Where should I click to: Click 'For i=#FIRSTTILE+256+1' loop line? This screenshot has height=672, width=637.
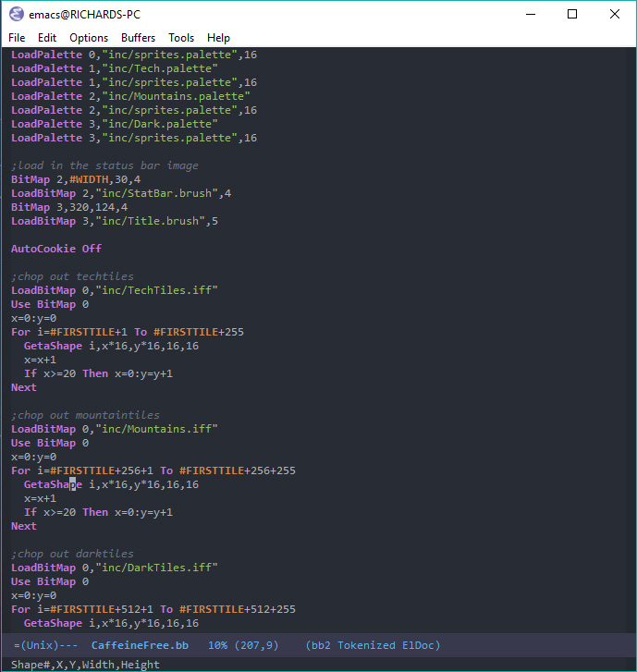click(153, 470)
